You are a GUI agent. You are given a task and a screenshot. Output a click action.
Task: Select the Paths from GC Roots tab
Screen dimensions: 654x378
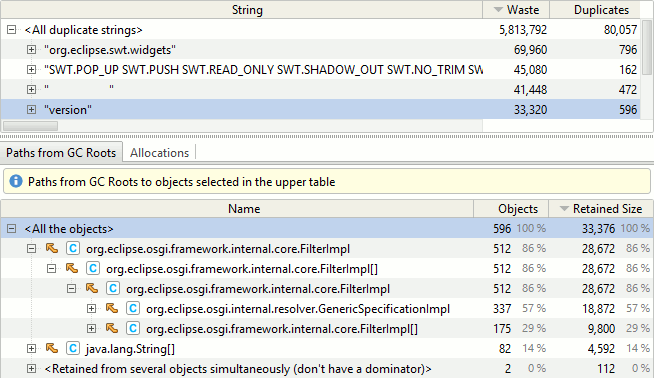pos(61,153)
